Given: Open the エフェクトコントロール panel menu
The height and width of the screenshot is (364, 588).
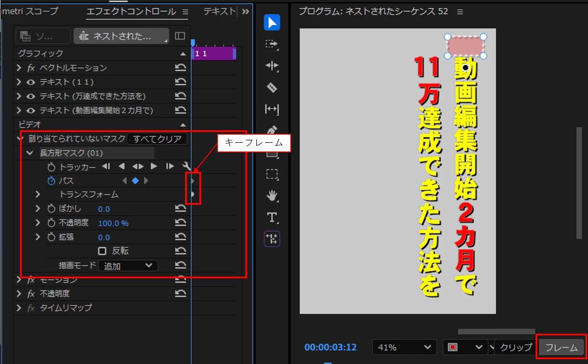Looking at the screenshot, I should click(185, 12).
